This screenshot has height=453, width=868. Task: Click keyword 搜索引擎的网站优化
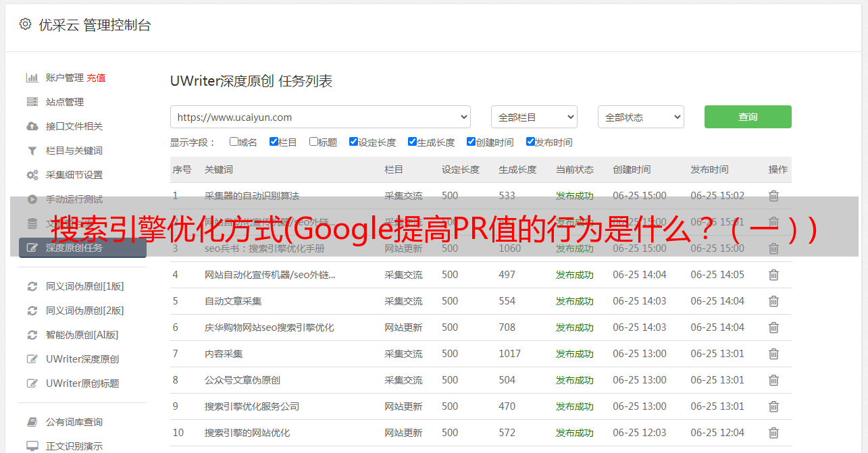(247, 433)
